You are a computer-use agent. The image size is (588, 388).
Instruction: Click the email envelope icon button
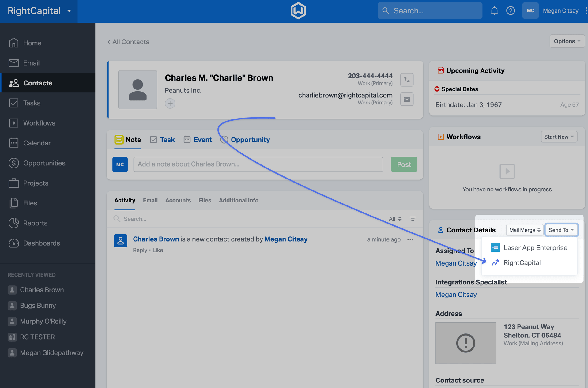click(407, 99)
